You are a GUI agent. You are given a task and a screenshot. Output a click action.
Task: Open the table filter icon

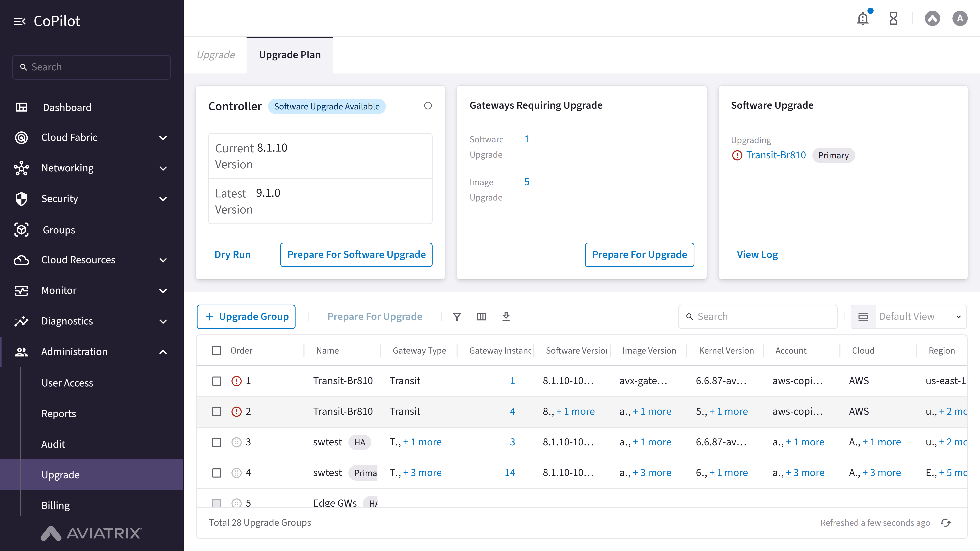click(x=457, y=316)
